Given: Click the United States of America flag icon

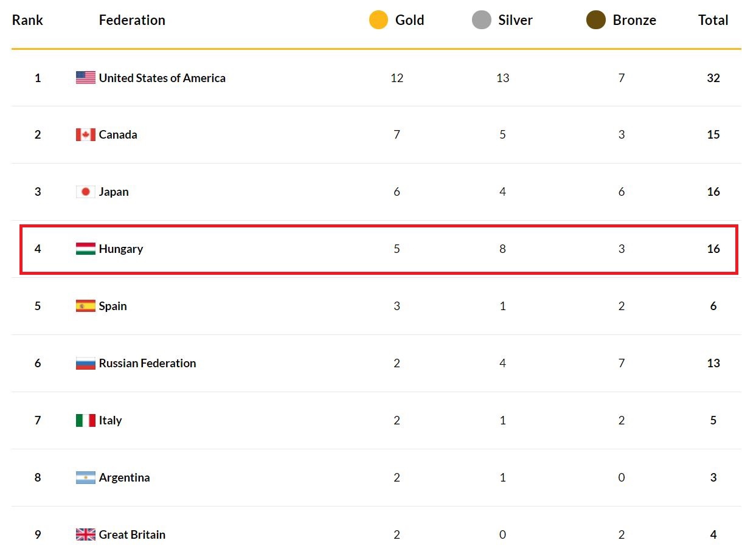Looking at the screenshot, I should (85, 78).
